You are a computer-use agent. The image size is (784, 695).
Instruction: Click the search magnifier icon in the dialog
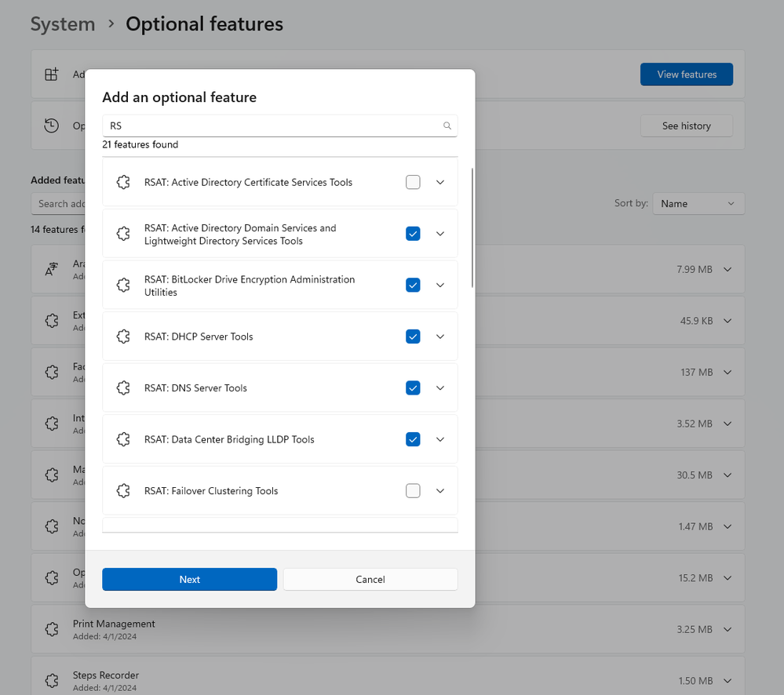pyautogui.click(x=447, y=126)
